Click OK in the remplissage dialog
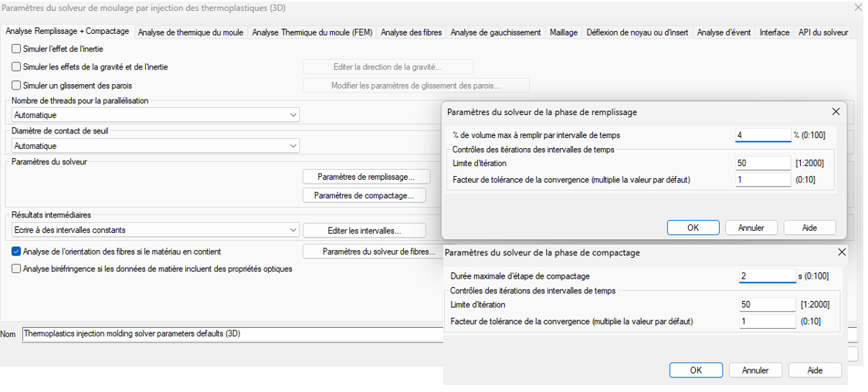 point(693,228)
